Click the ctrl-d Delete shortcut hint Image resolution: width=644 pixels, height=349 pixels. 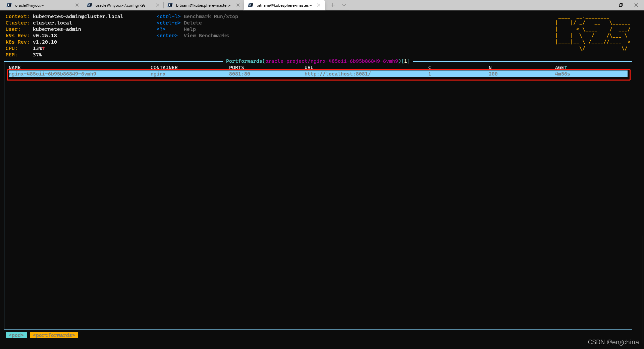pos(179,23)
